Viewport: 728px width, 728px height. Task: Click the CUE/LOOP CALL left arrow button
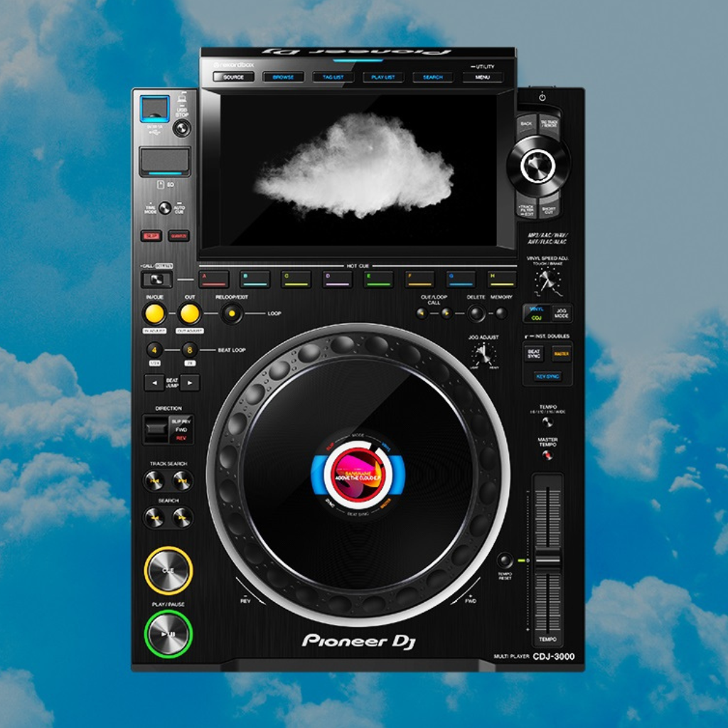422,314
